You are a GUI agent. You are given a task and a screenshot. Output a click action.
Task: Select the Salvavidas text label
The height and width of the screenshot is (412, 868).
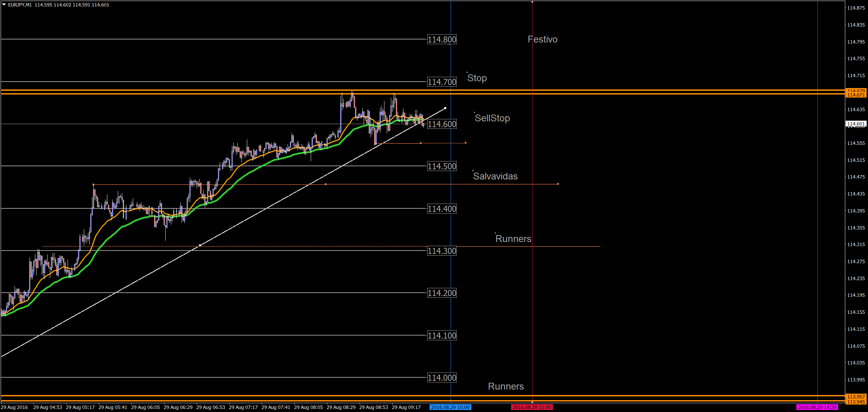pyautogui.click(x=495, y=176)
